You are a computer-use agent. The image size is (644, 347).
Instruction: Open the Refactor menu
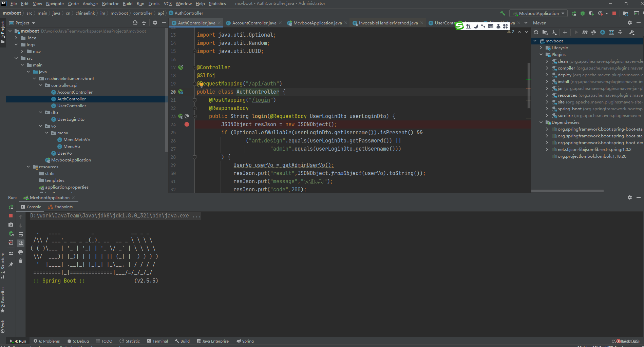click(110, 3)
